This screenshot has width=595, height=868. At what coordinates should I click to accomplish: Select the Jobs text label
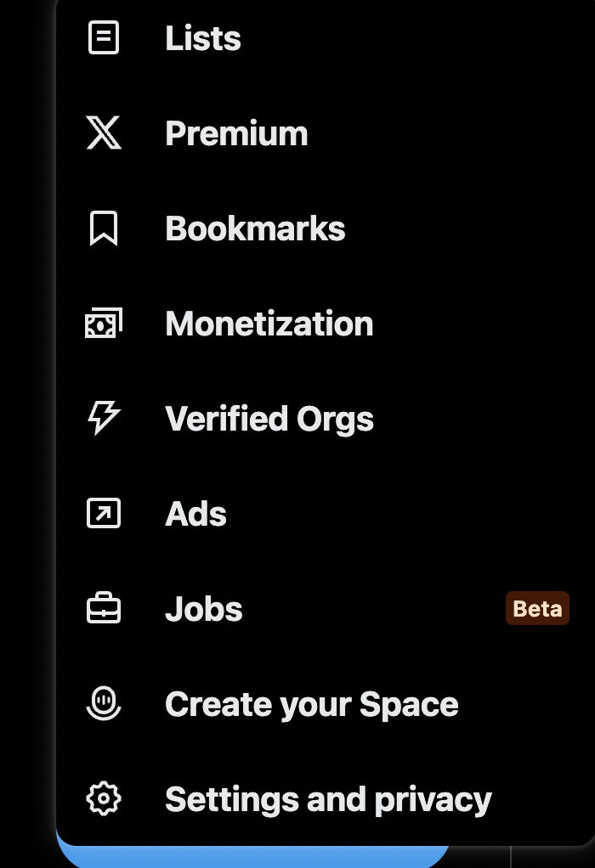point(204,609)
